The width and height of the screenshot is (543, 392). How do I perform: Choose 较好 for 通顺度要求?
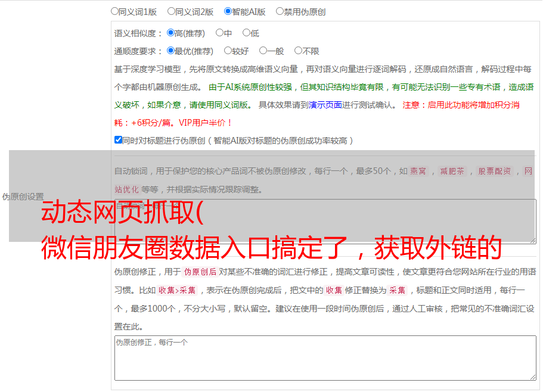coord(228,51)
